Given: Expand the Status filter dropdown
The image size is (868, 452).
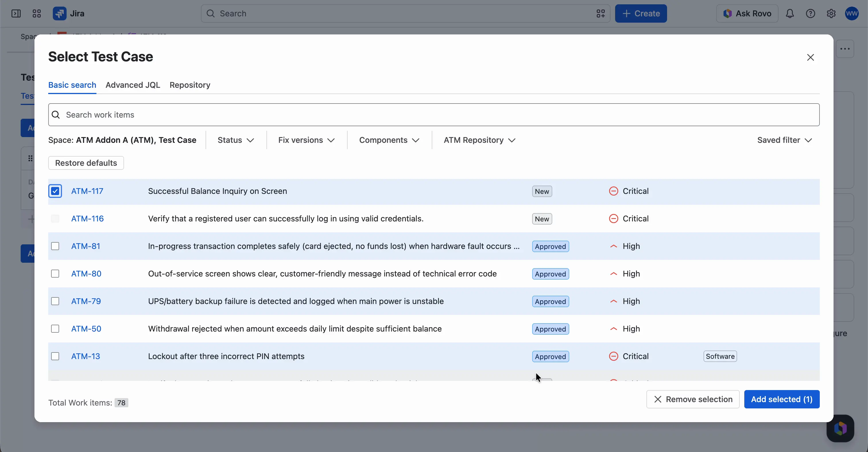Looking at the screenshot, I should [x=236, y=140].
